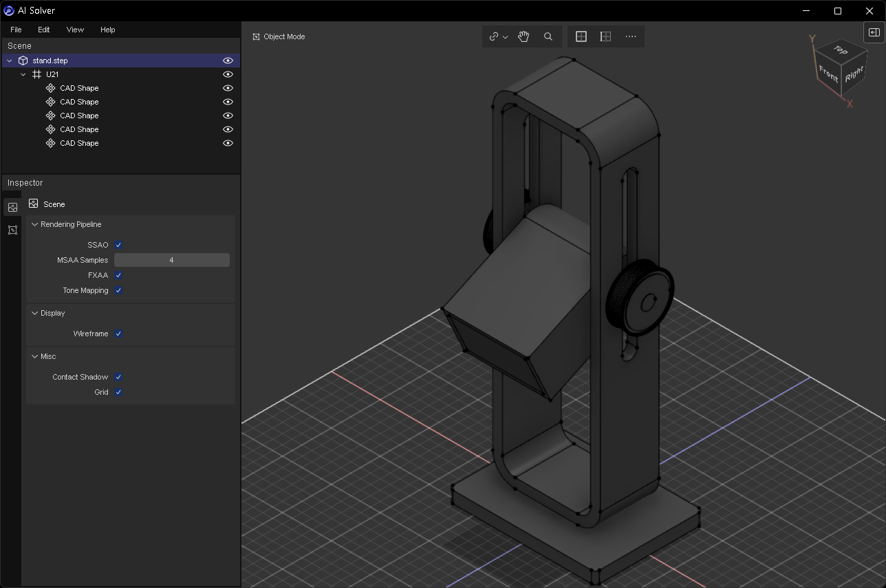
Task: Collapse the Misc section
Action: (x=34, y=356)
